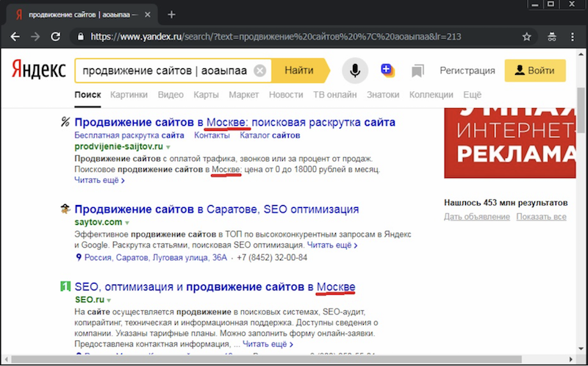Bookmark this page with the star icon
The image size is (588, 366).
(526, 37)
